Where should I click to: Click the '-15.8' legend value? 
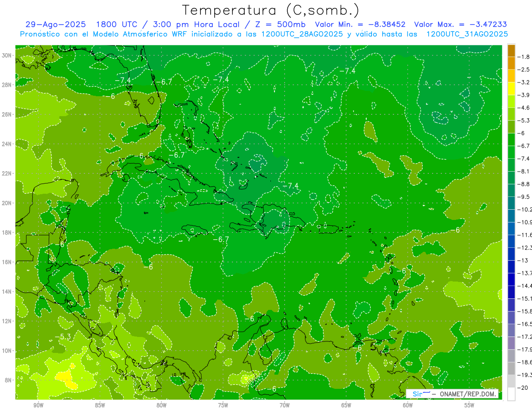tap(525, 311)
